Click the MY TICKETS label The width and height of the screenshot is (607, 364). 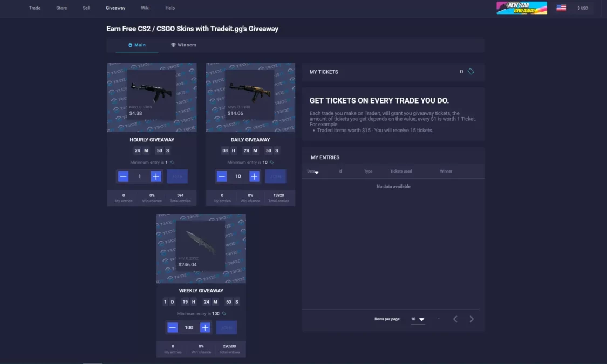(324, 72)
